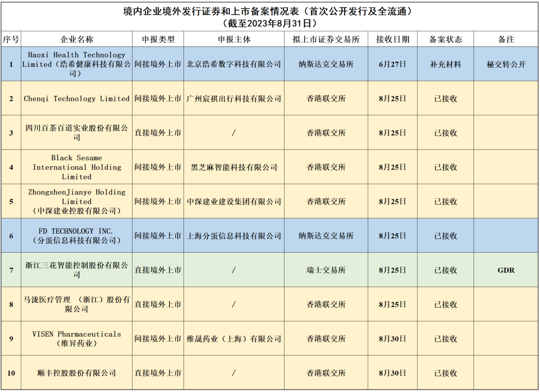The image size is (540, 392).
Task: Click 已接收 in the ZhongshenJianye row
Action: (445, 202)
